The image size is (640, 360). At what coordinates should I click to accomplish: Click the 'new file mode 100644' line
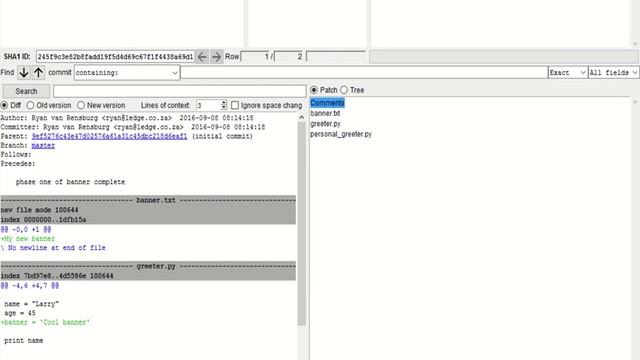click(x=40, y=210)
